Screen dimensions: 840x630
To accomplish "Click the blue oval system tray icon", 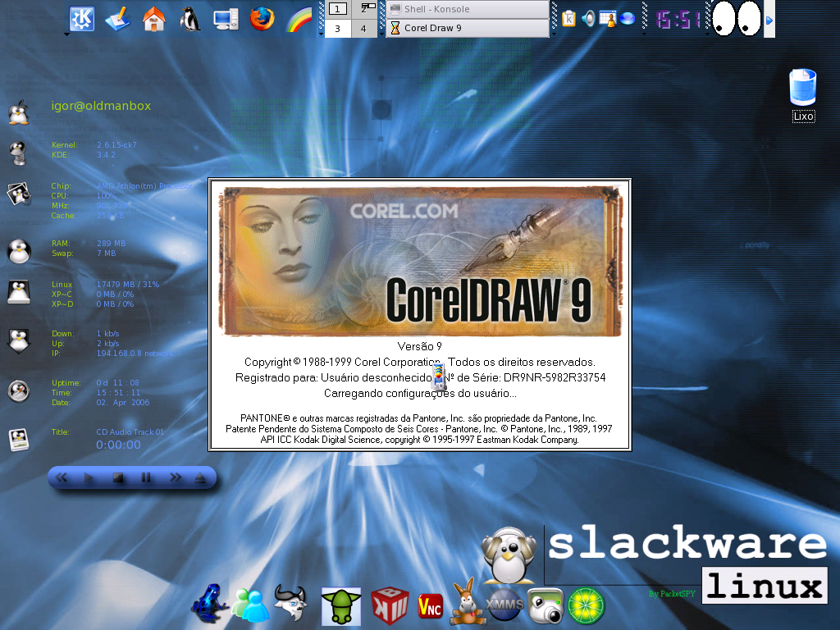I will pyautogui.click(x=627, y=20).
